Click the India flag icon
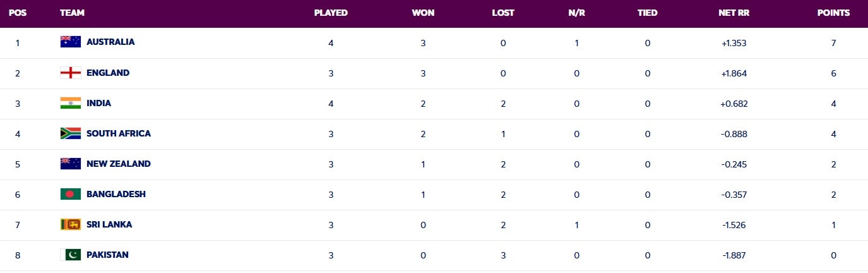Screen dimensions: 868x273 70,103
